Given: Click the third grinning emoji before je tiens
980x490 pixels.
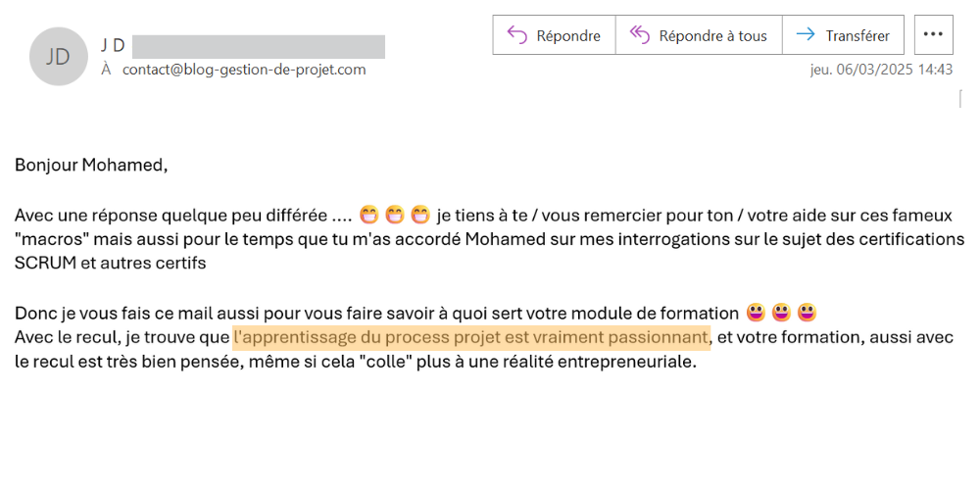Looking at the screenshot, I should point(420,216).
